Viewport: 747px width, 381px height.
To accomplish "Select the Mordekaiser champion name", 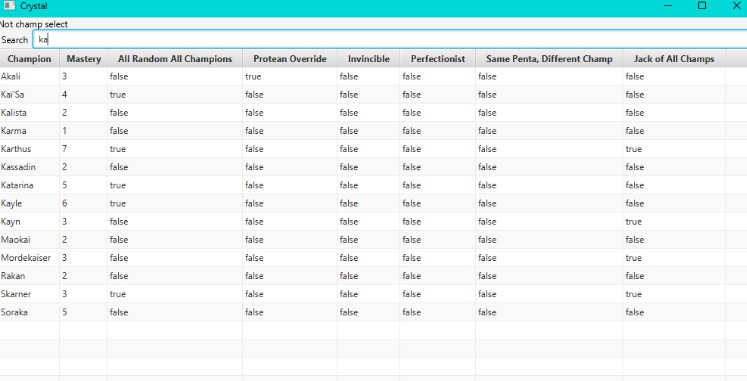I will (x=26, y=258).
